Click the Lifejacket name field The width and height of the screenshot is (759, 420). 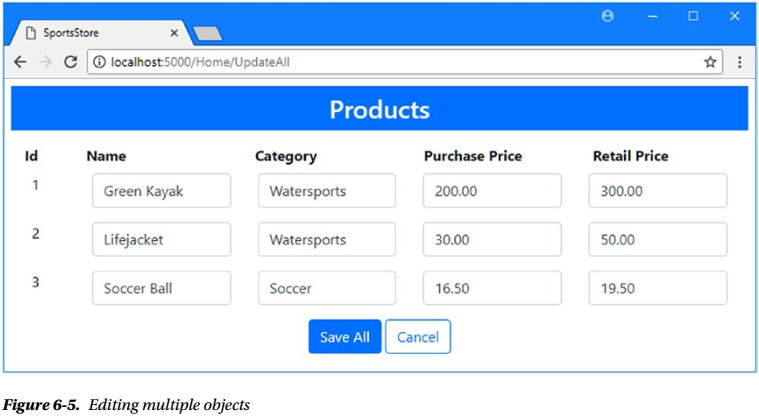click(x=161, y=240)
